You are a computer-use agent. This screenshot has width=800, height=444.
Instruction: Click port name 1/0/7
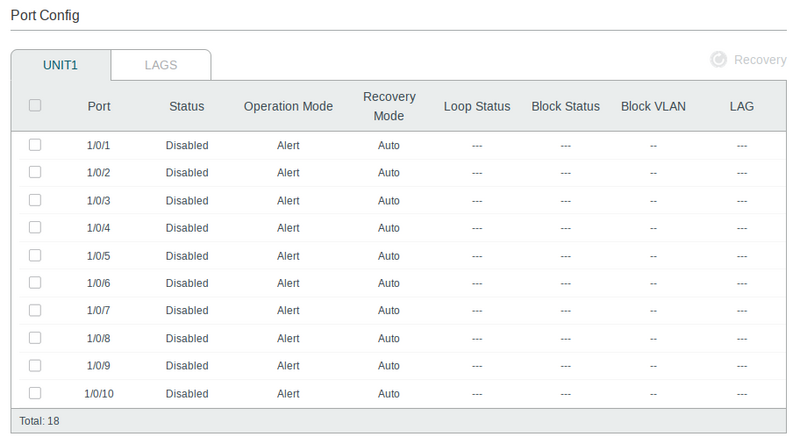(98, 310)
